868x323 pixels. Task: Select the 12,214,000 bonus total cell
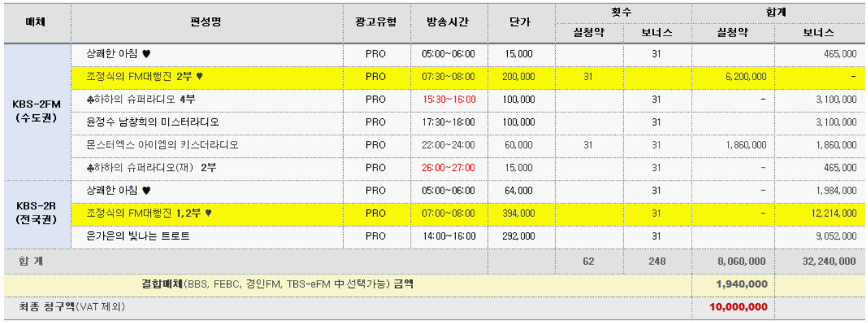click(819, 213)
